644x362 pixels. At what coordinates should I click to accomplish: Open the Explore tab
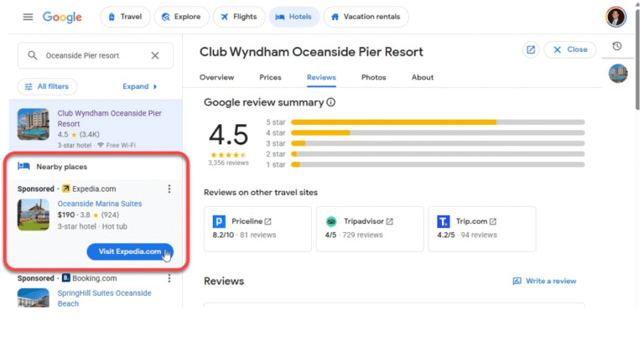[181, 17]
